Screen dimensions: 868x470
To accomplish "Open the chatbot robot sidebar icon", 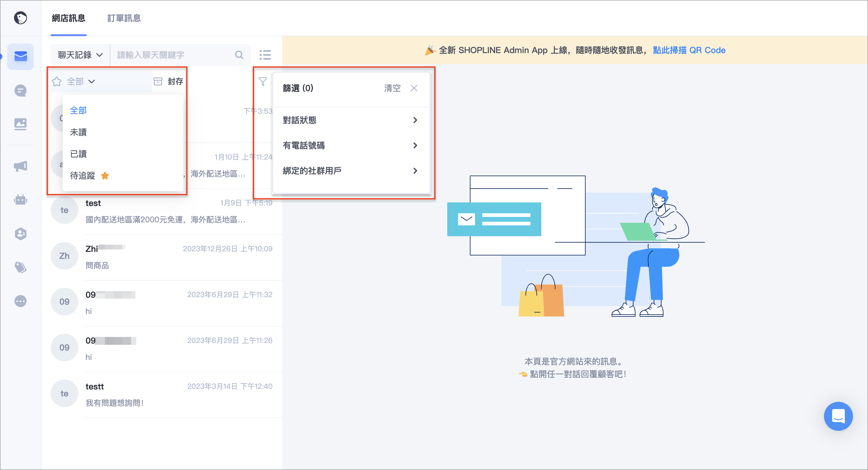I will (20, 200).
